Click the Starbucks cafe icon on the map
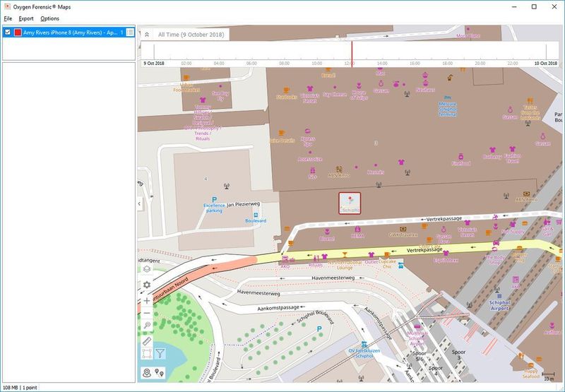565x392 pixels. [287, 90]
